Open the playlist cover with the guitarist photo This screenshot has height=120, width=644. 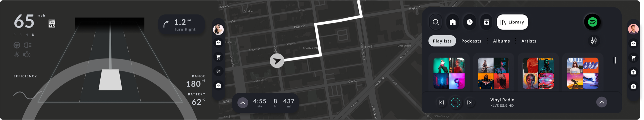coord(493,73)
